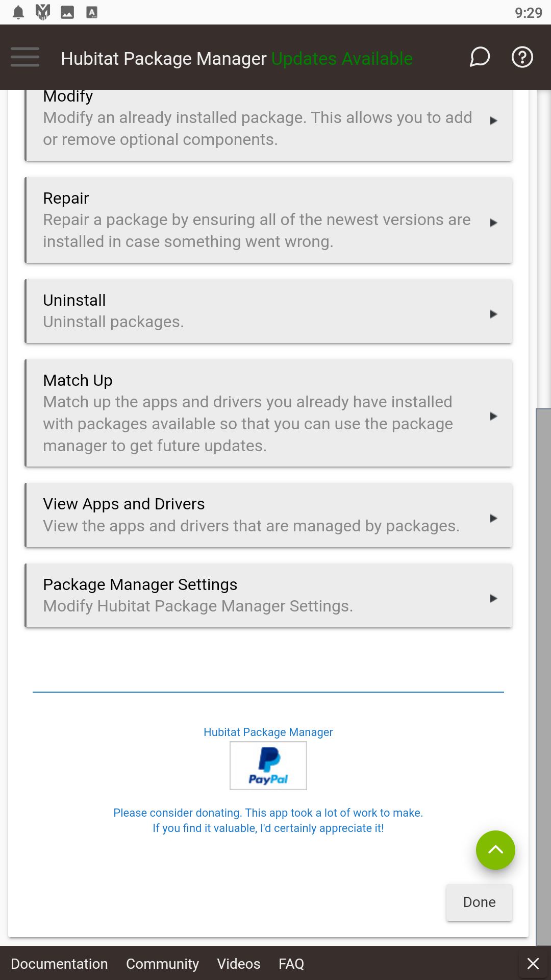Screen dimensions: 551x980
Task: Open the Community footer link
Action: 162,964
